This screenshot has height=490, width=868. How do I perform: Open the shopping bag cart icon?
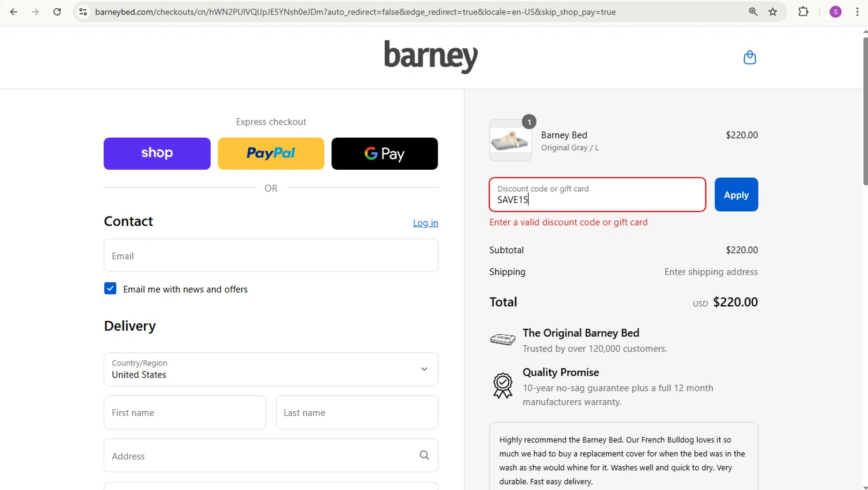749,57
